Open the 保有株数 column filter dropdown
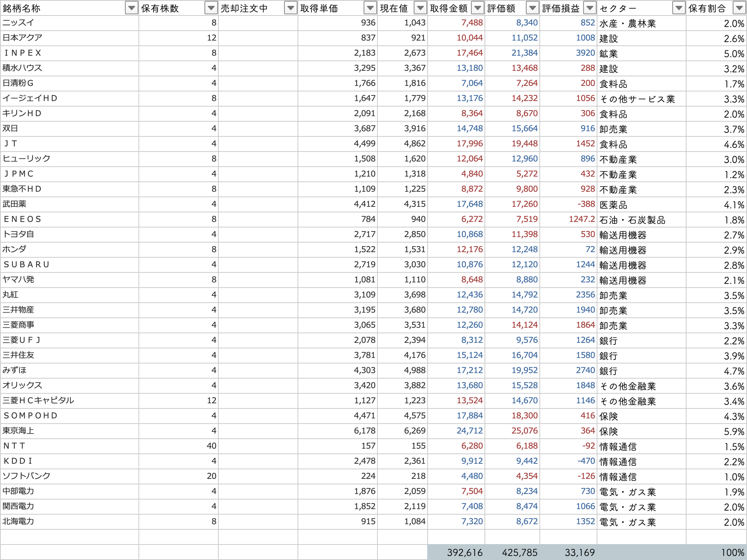 click(211, 8)
